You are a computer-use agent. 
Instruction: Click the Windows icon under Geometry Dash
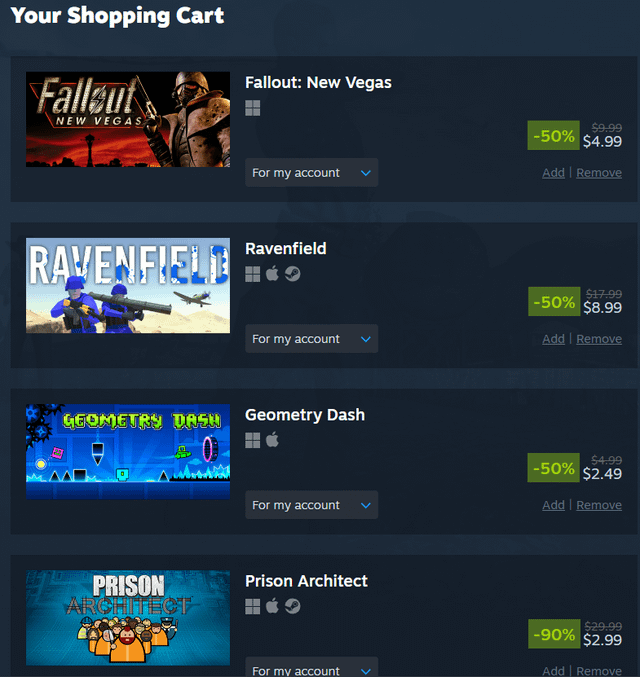click(253, 440)
